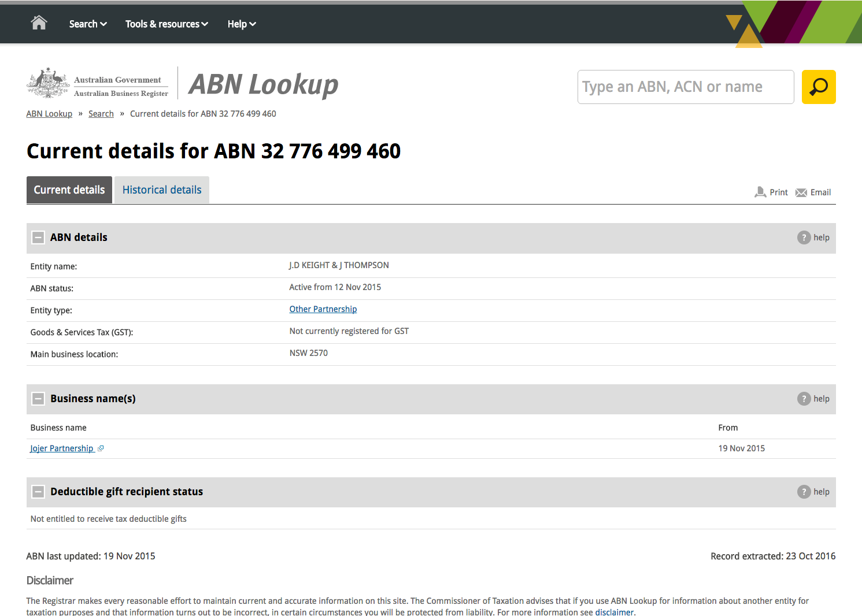The image size is (862, 616).
Task: Click external link icon next to Jojer Partnership
Action: pyautogui.click(x=101, y=448)
